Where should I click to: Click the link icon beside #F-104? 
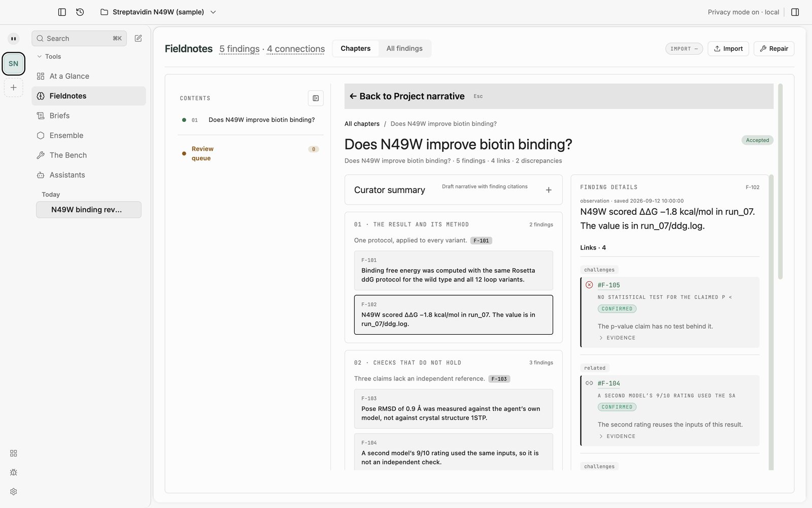click(589, 384)
